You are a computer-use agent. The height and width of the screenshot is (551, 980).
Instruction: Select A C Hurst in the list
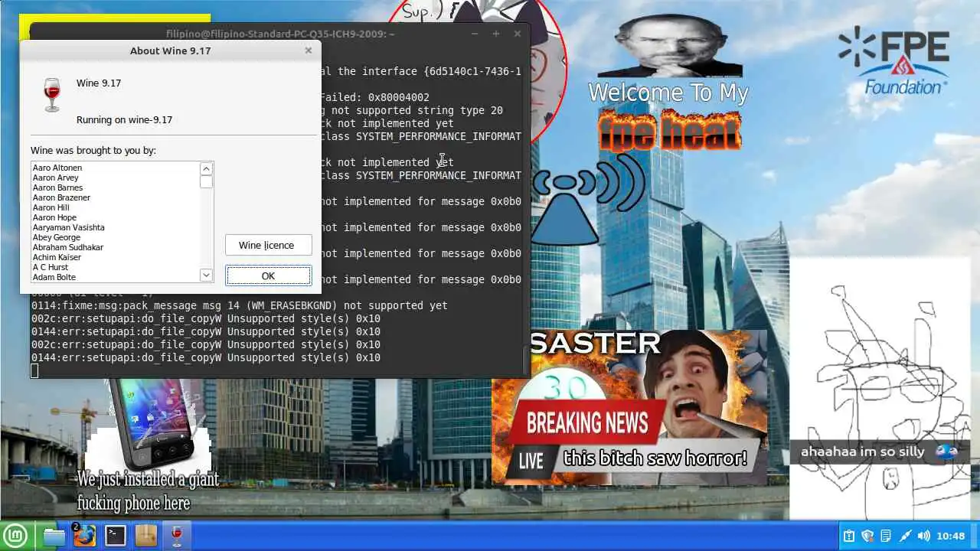click(x=116, y=267)
